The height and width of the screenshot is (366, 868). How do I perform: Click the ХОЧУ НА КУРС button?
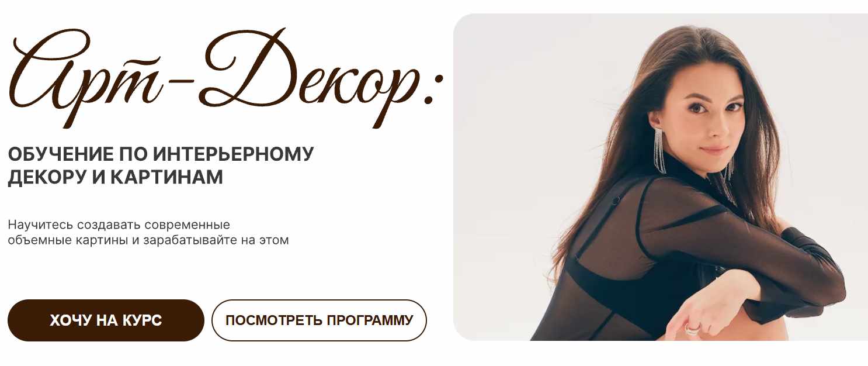coord(106,320)
